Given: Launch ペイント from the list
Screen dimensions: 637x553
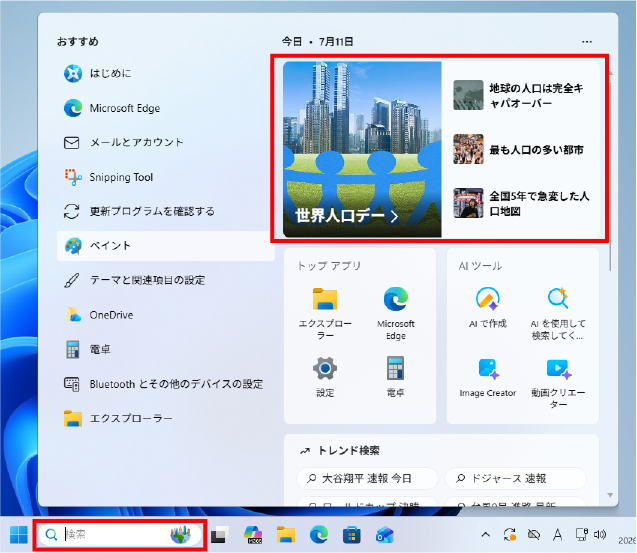Looking at the screenshot, I should 166,246.
